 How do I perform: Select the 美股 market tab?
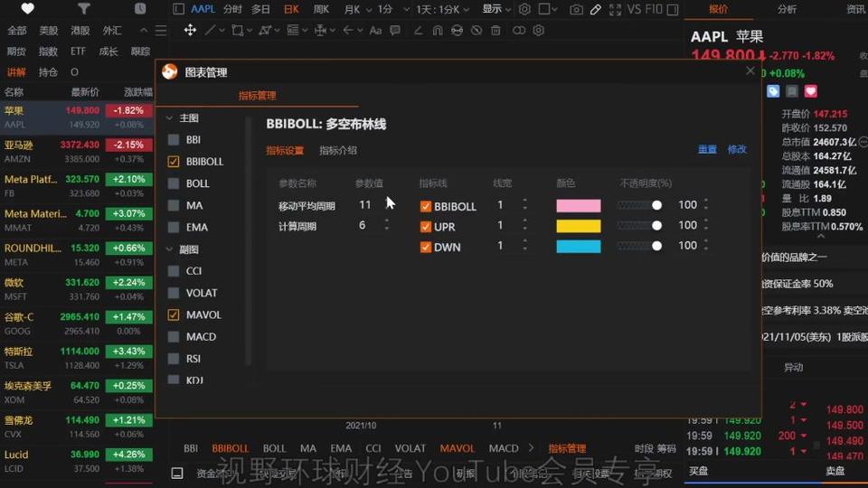[48, 31]
